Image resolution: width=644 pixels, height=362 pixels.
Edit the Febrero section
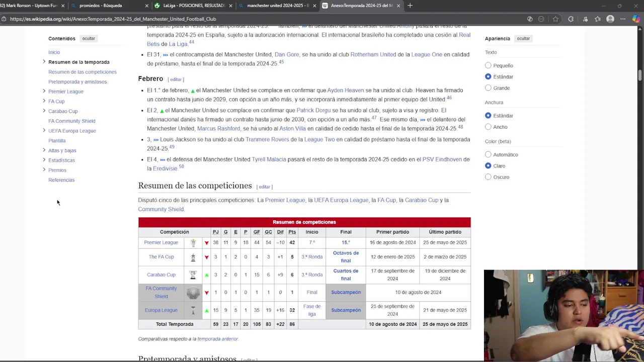[176, 79]
